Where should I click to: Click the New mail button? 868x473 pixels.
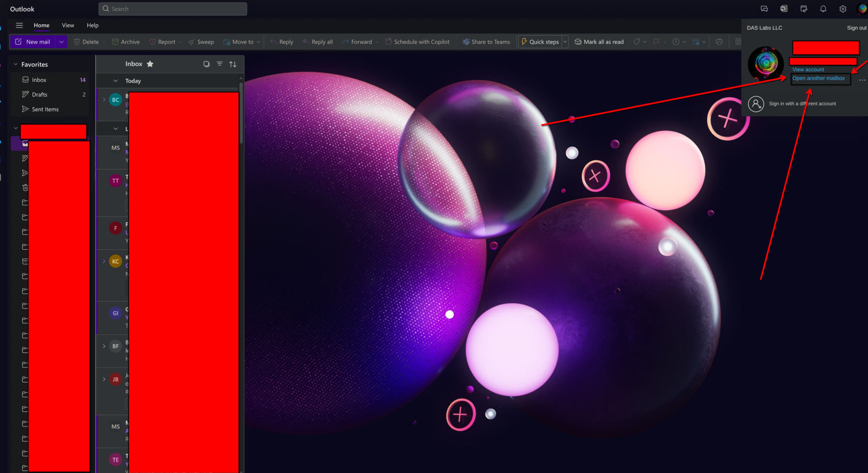tap(33, 42)
